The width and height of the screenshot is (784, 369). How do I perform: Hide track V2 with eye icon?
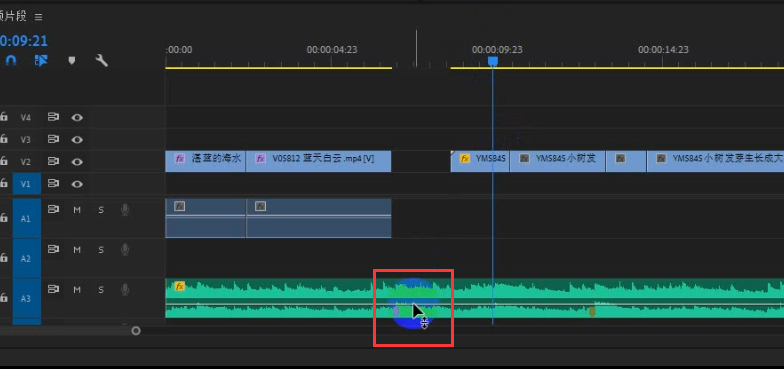[77, 162]
